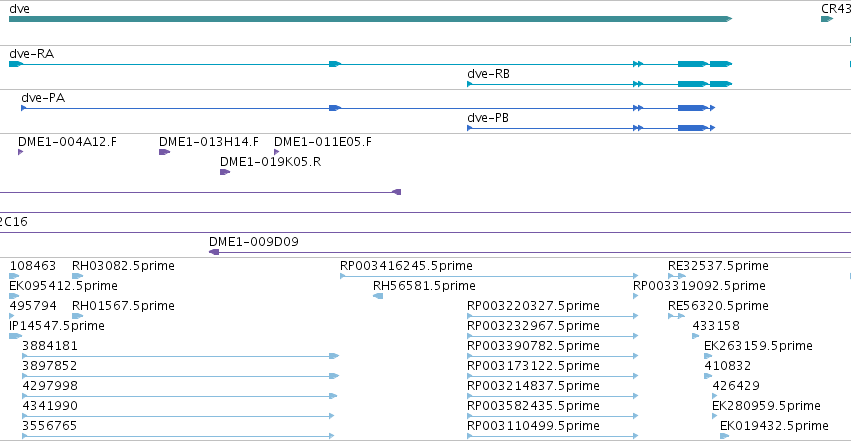Screen dimensions: 851x441
Task: Select RP003232967.5prime EST label
Action: coord(534,326)
